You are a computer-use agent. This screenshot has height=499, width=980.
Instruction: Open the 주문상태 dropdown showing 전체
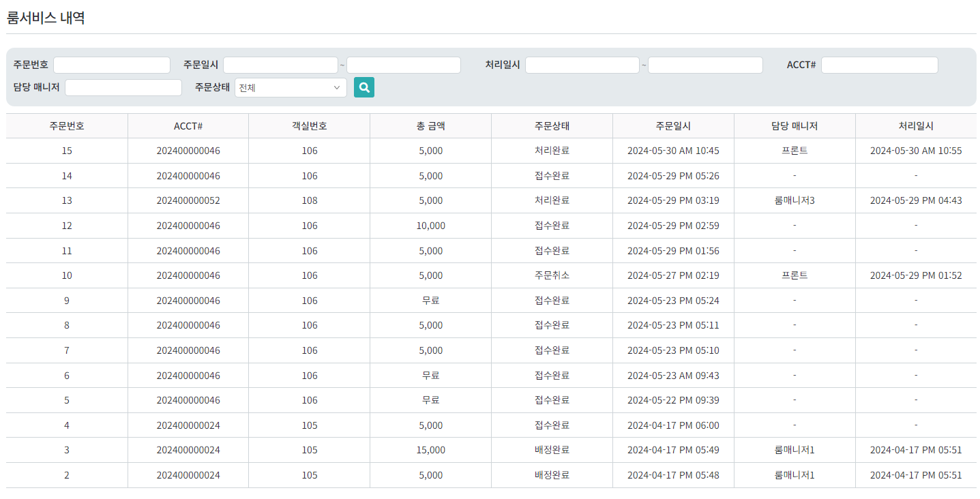pyautogui.click(x=291, y=87)
